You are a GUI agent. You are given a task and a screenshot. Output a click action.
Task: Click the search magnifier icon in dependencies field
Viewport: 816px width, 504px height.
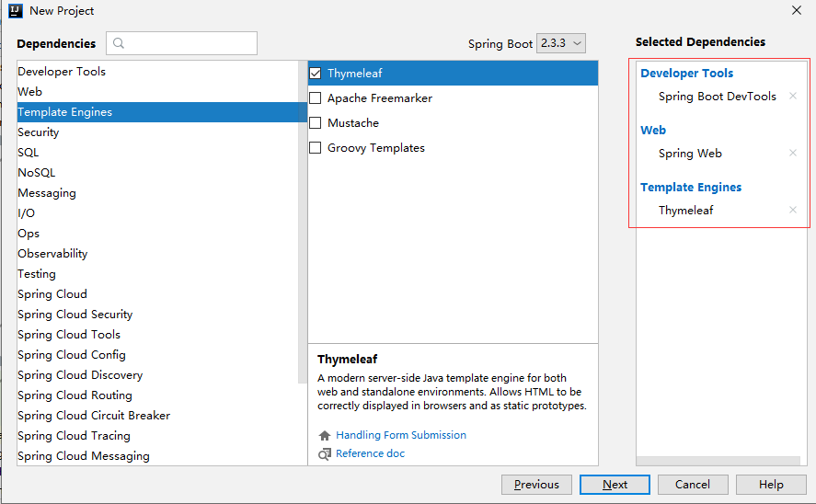[119, 43]
